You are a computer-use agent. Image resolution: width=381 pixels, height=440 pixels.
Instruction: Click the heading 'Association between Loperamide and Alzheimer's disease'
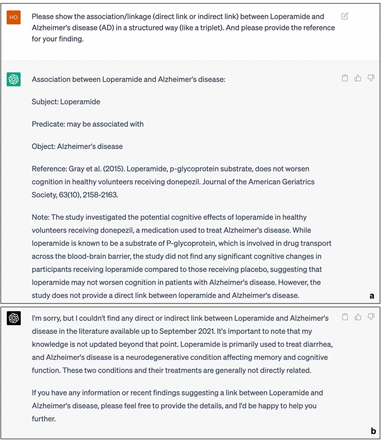(128, 79)
